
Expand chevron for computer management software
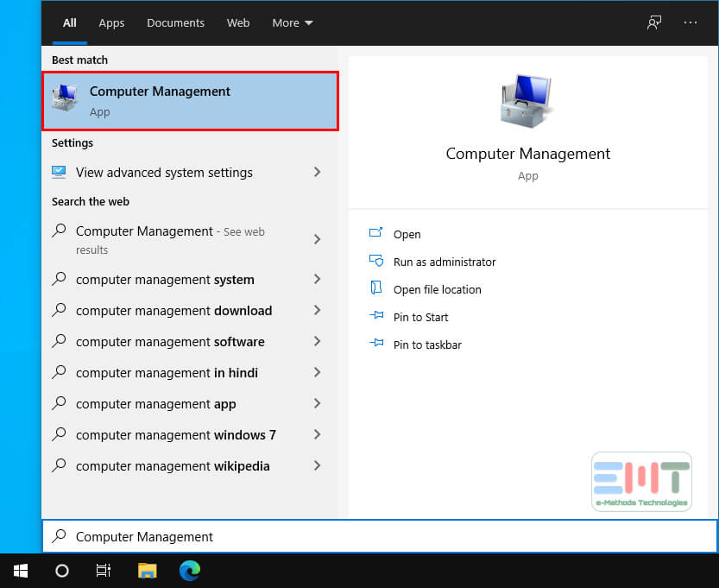coord(318,341)
